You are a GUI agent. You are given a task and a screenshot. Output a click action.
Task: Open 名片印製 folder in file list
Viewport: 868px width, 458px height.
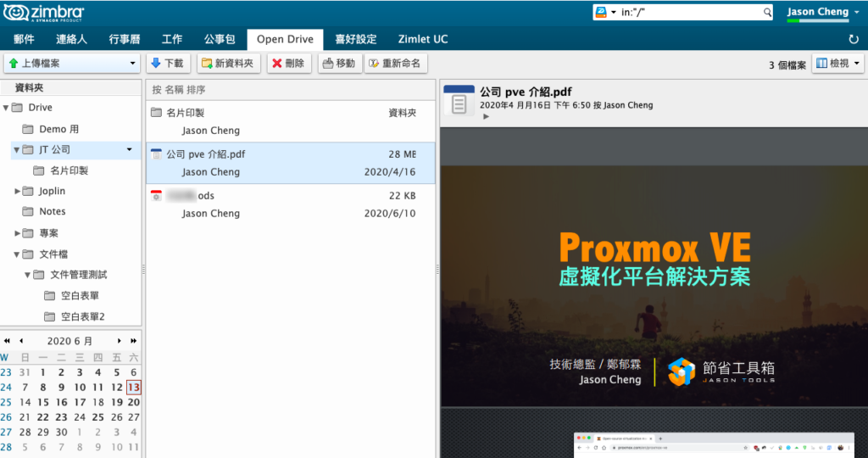pyautogui.click(x=291, y=121)
